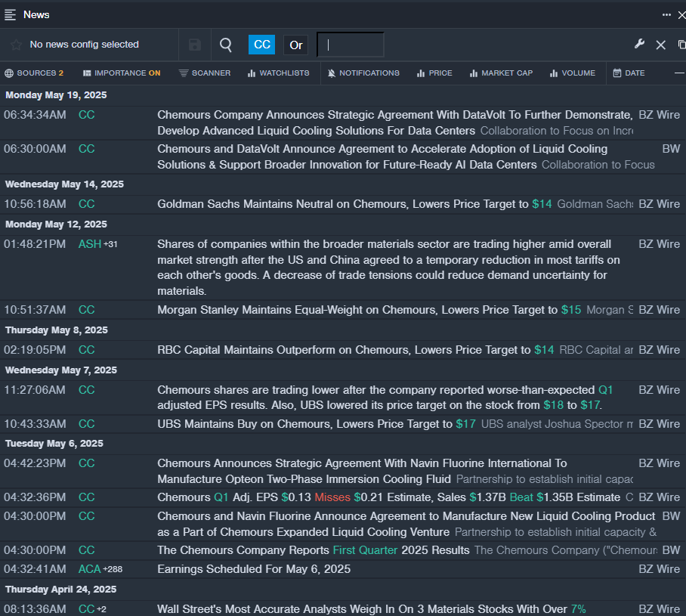Toggle the Or operator button
This screenshot has width=686, height=616.
pos(295,45)
